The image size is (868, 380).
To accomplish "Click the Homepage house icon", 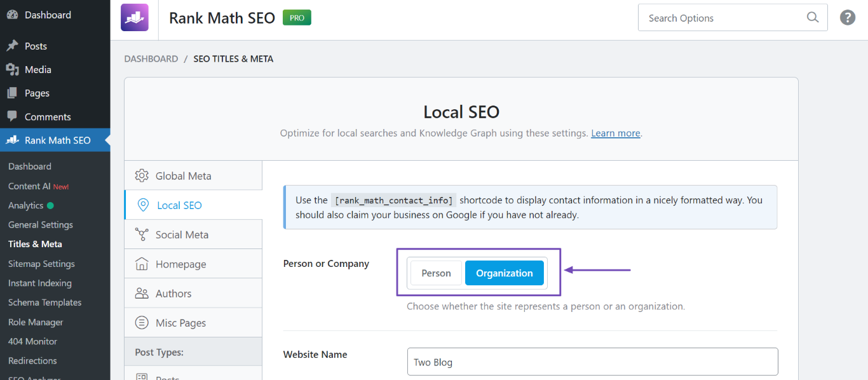I will tap(142, 264).
